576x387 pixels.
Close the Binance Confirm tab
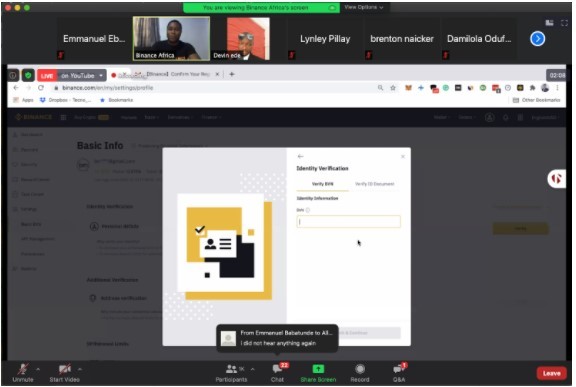tap(217, 74)
